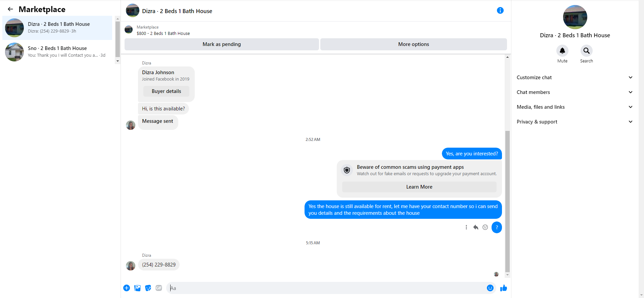Expand Customize chat section
The width and height of the screenshot is (644, 298).
(x=575, y=78)
